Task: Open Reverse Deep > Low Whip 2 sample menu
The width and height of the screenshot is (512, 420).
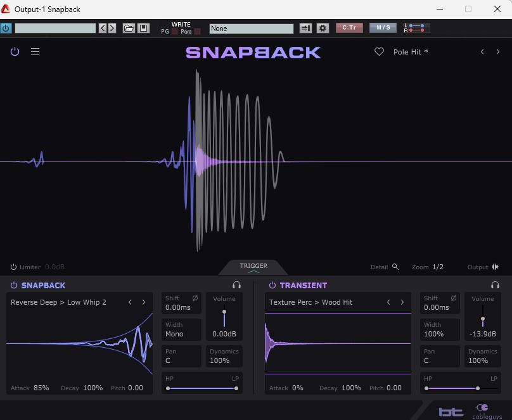Action: click(58, 302)
